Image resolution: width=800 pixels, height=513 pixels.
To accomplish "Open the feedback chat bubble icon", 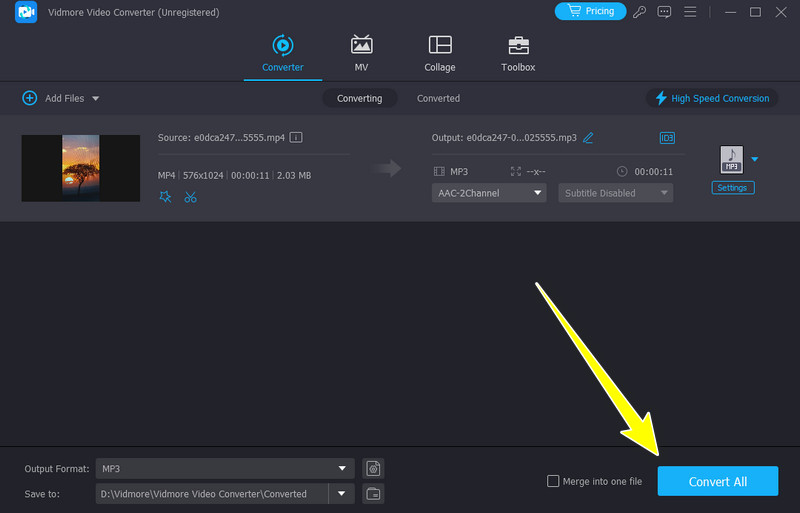I will tap(664, 12).
